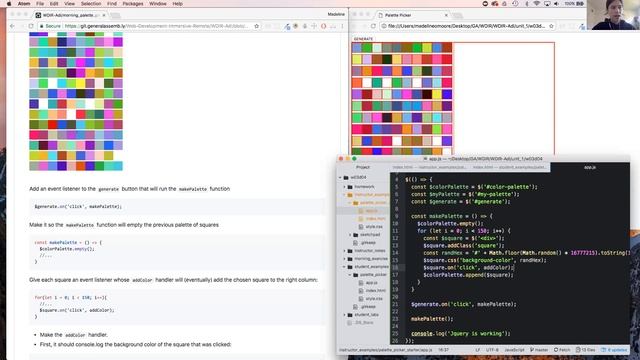Click the Bluetooth icon in menu bar
This screenshot has height=360, width=640.
pyautogui.click(x=527, y=4)
